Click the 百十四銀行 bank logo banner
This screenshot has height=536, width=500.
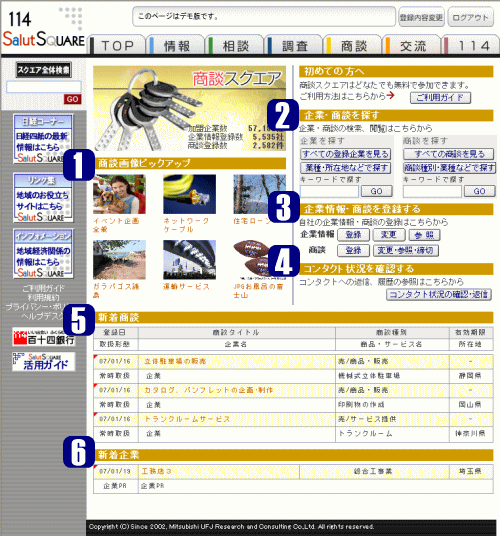point(44,337)
